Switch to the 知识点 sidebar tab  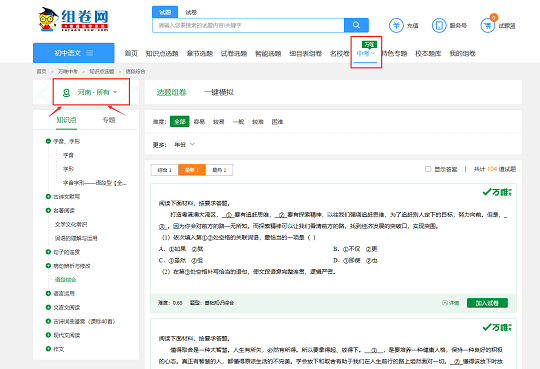tap(66, 120)
